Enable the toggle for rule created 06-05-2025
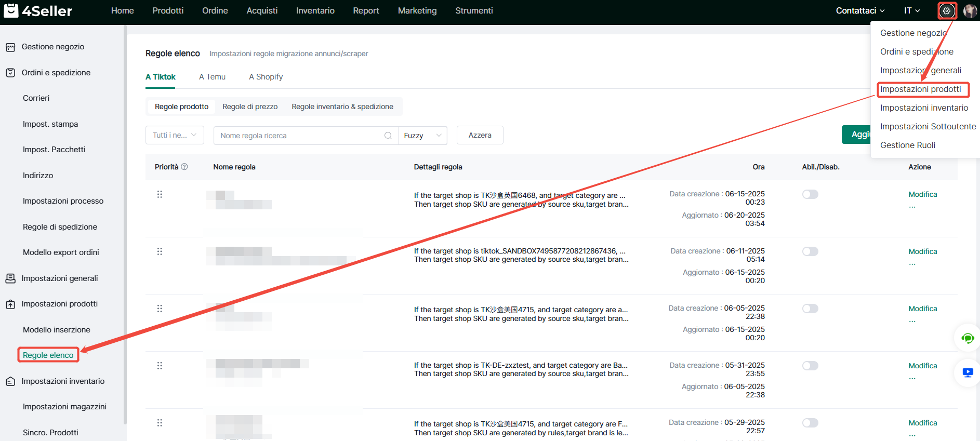 point(810,309)
